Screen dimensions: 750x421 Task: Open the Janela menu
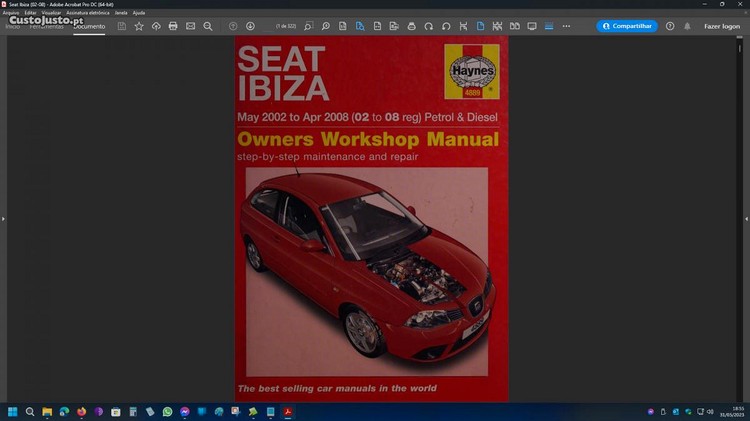pyautogui.click(x=121, y=13)
